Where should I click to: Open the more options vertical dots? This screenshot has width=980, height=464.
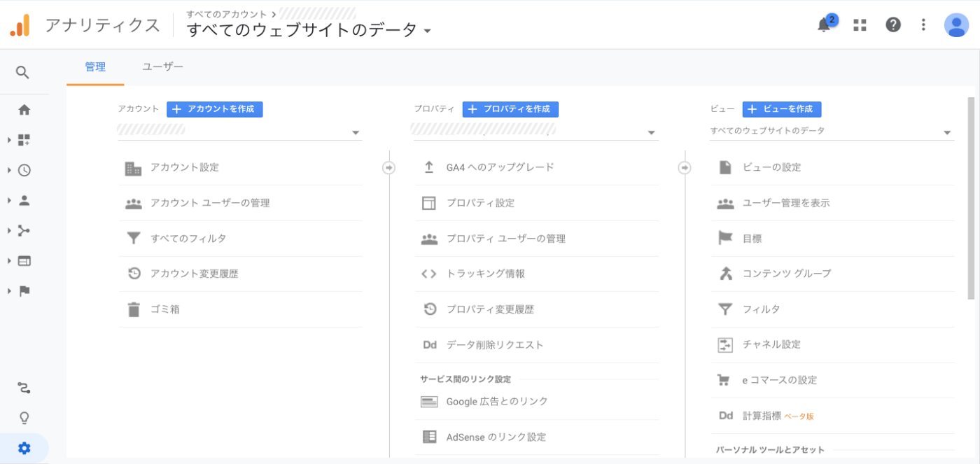(x=923, y=24)
